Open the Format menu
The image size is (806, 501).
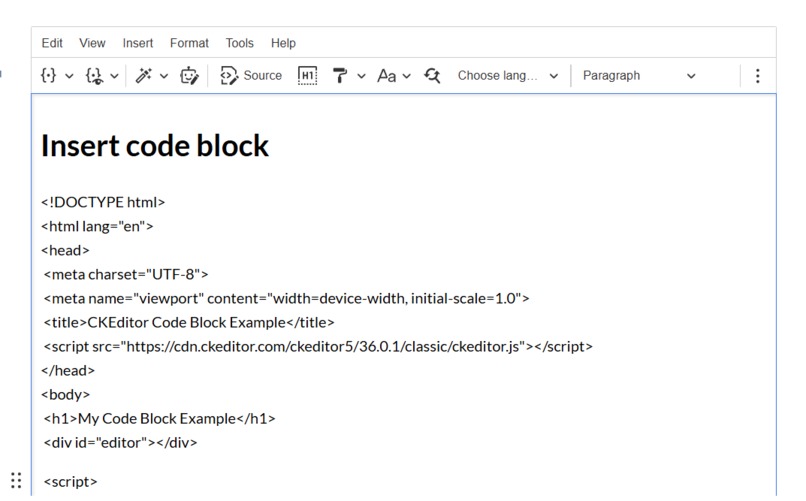pos(189,43)
